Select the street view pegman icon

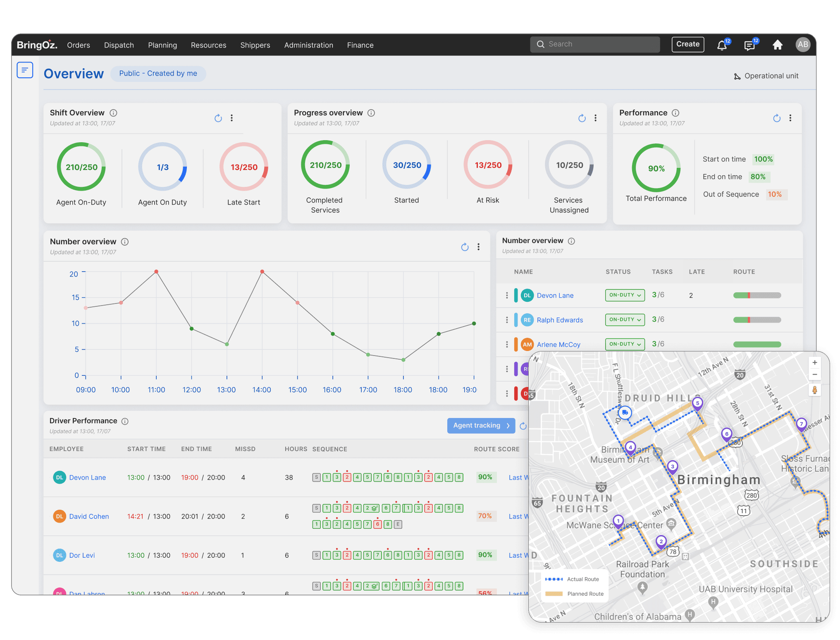[x=815, y=390]
